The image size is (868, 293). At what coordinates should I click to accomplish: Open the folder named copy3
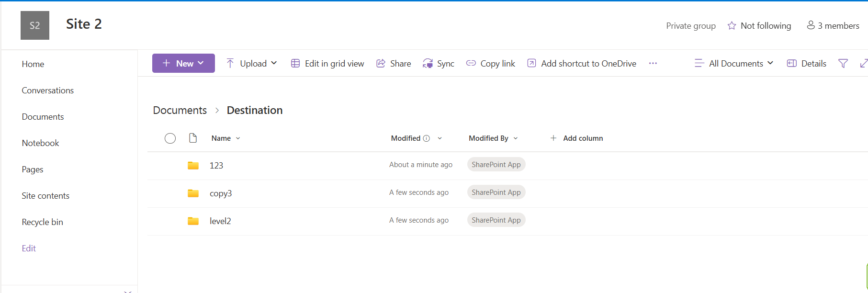click(221, 193)
